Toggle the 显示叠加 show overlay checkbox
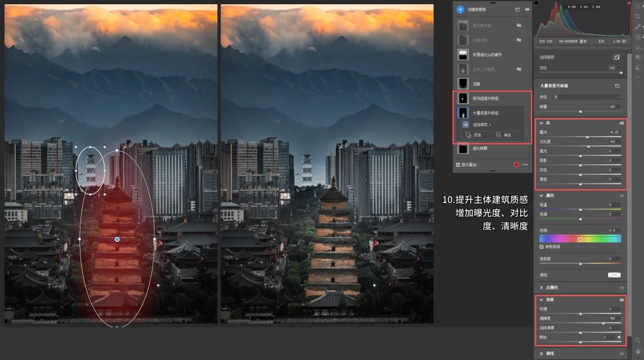This screenshot has width=644, height=360. coord(458,165)
